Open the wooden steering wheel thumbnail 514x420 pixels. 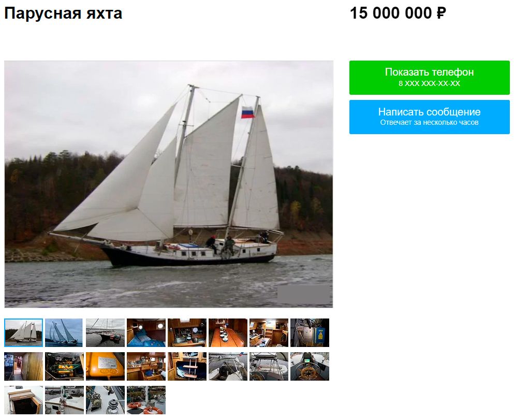coord(310,366)
